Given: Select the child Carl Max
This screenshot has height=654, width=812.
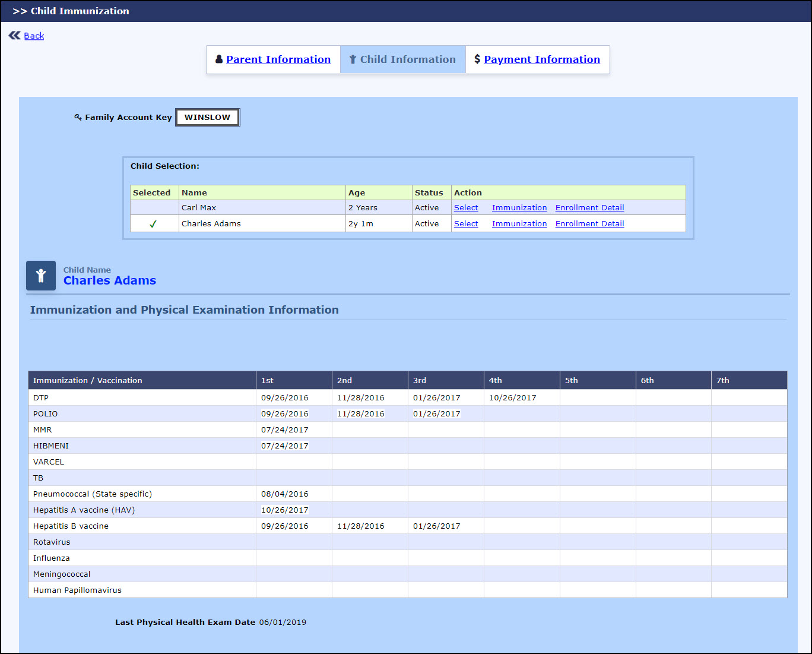Looking at the screenshot, I should coord(466,208).
